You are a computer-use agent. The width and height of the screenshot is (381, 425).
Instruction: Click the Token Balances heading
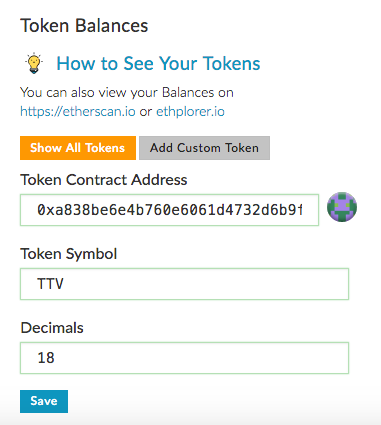click(84, 26)
